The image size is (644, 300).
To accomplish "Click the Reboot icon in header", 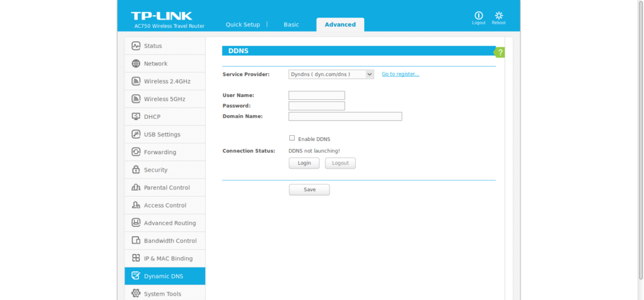I will tap(499, 15).
